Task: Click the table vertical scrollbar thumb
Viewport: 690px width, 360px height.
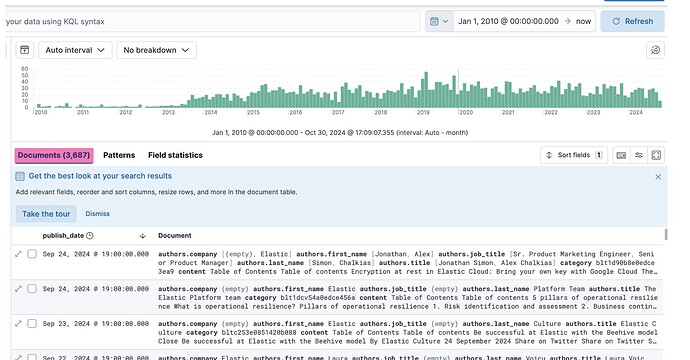Action: click(666, 235)
